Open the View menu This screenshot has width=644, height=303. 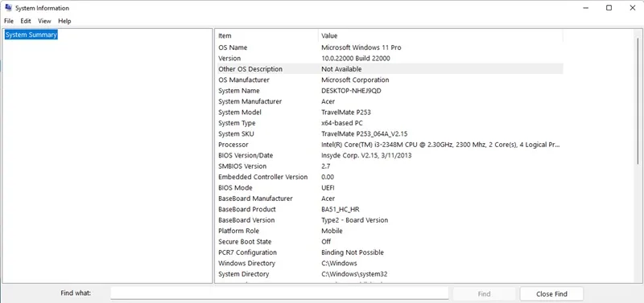point(44,21)
